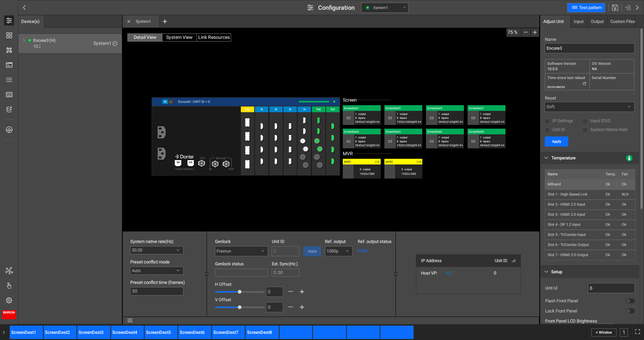
Task: Click the save icon in top bar
Action: 615,7
